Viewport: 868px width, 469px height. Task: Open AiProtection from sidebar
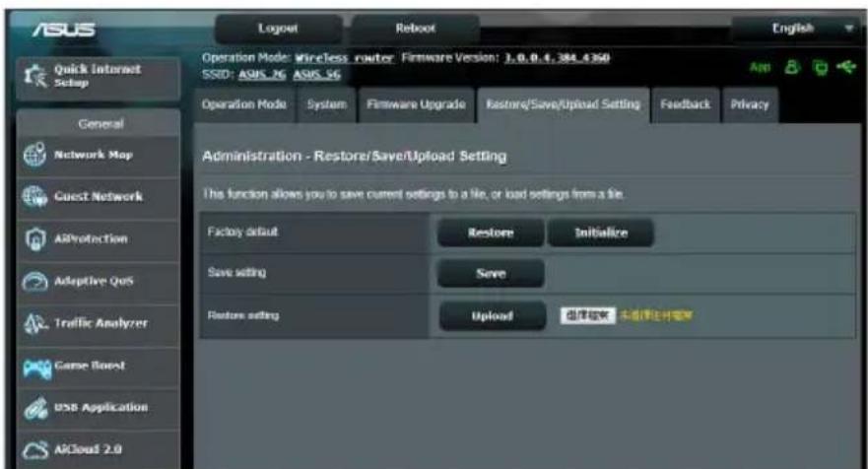point(99,239)
